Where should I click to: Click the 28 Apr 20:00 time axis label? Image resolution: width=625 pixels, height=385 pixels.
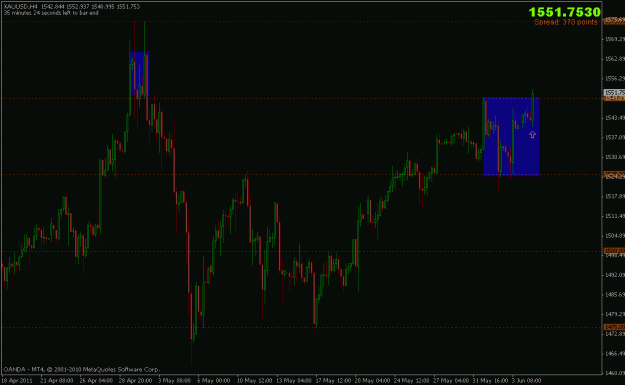click(x=136, y=381)
